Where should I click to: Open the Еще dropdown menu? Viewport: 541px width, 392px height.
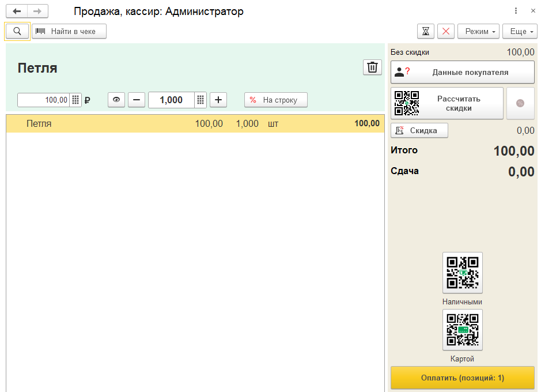[x=520, y=31]
